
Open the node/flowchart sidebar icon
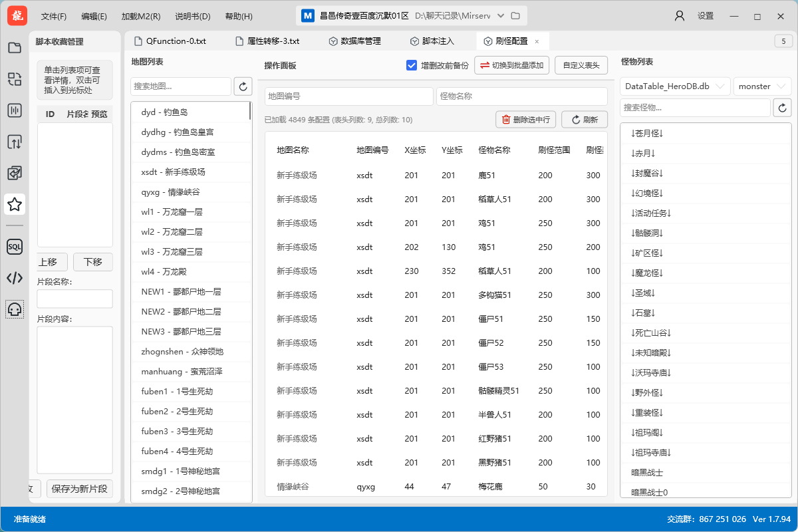click(x=15, y=78)
